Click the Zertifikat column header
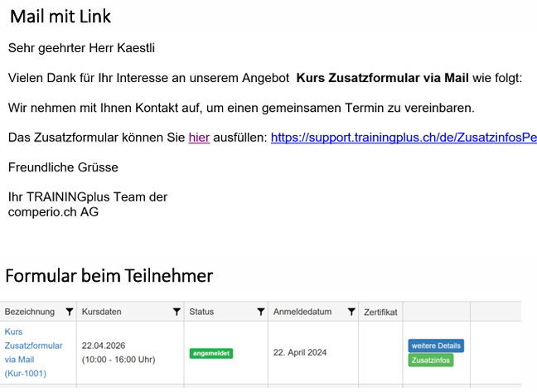Screen dimensions: 537x392 point(381,312)
